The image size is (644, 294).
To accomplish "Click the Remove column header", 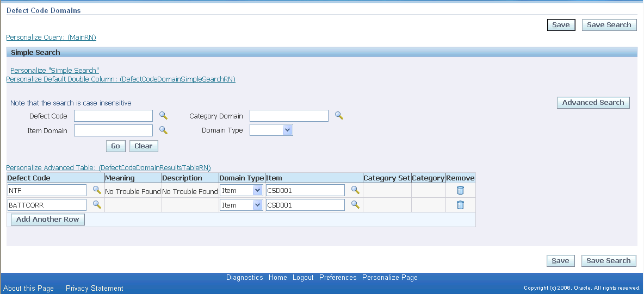I will pos(460,178).
